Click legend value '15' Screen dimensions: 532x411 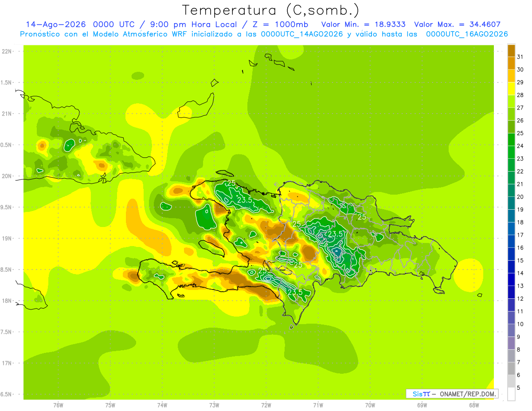click(520, 260)
